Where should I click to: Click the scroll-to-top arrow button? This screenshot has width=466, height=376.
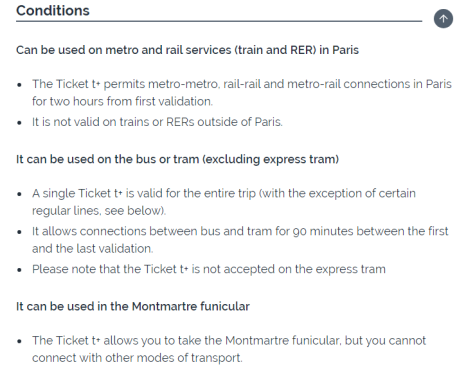443,19
